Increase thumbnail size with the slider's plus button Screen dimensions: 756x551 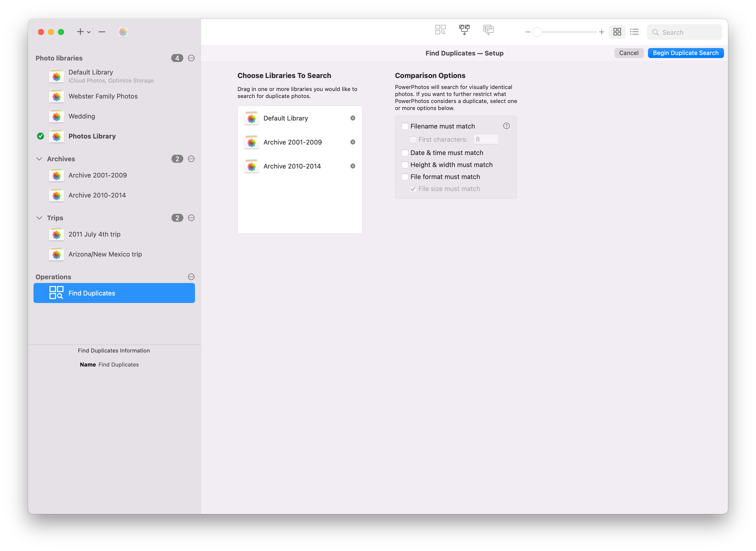click(601, 32)
